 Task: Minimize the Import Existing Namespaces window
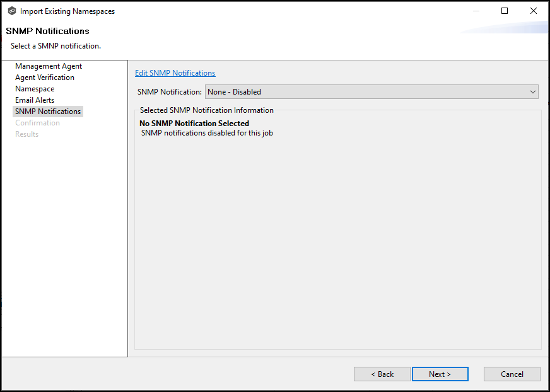click(475, 11)
